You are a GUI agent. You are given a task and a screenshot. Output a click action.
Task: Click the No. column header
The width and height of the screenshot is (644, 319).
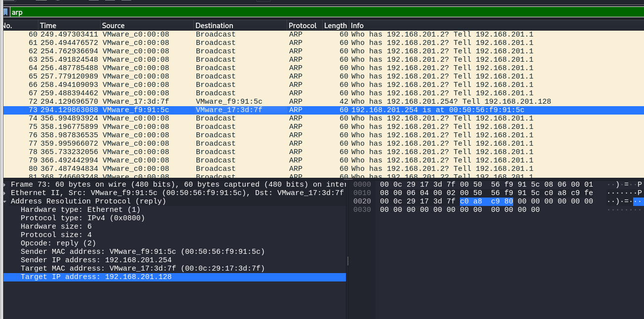(20, 26)
